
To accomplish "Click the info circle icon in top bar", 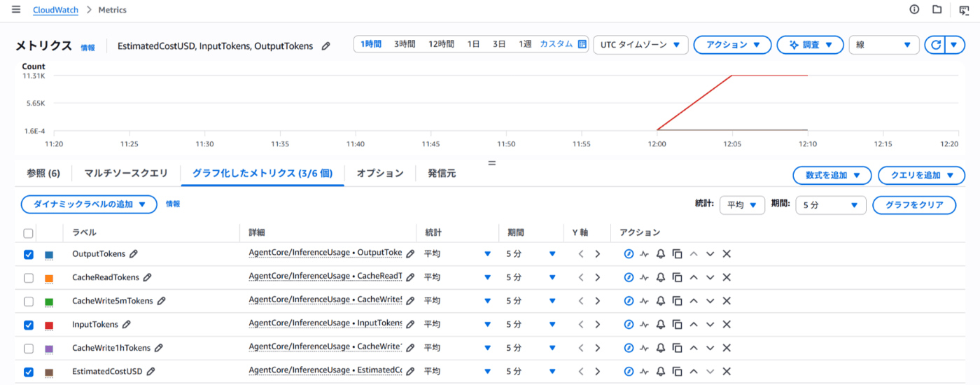I will tap(914, 10).
